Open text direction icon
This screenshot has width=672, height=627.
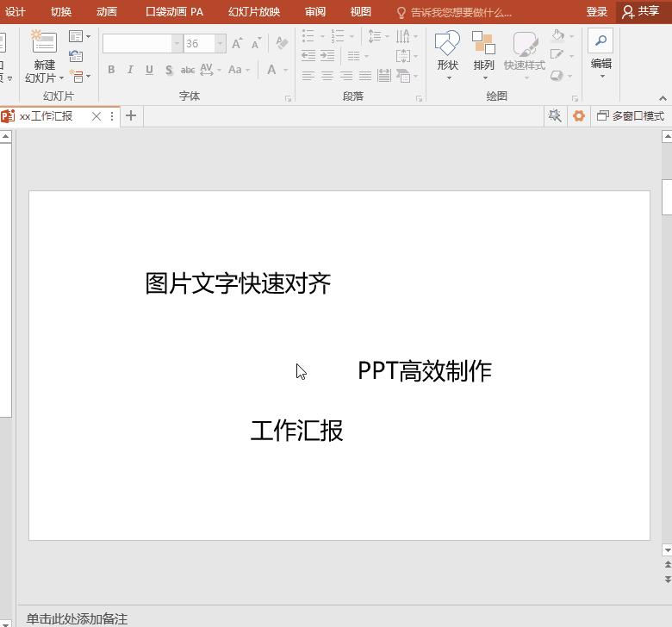[403, 36]
